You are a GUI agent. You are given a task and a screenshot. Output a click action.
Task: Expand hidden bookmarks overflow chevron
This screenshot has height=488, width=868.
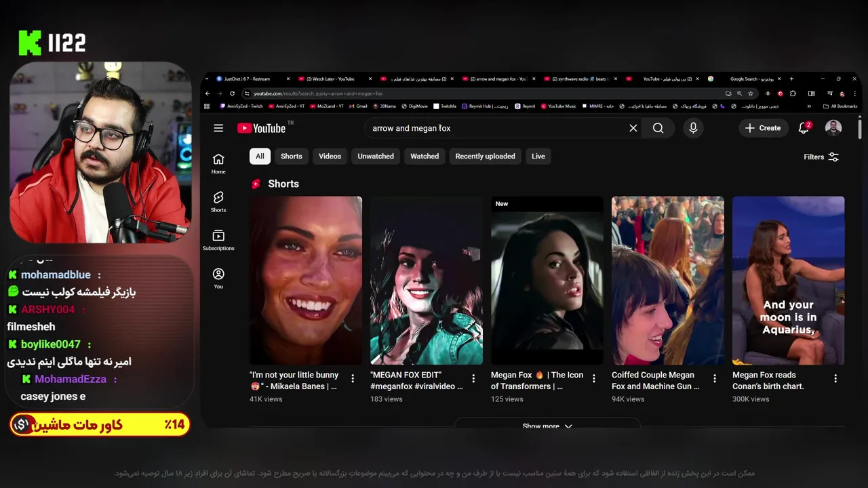click(x=809, y=106)
